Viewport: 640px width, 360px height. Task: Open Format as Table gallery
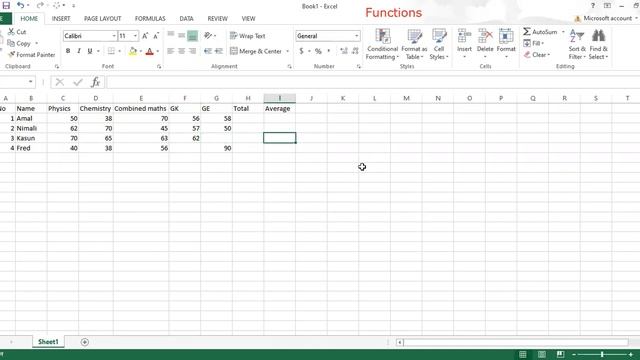pos(414,44)
